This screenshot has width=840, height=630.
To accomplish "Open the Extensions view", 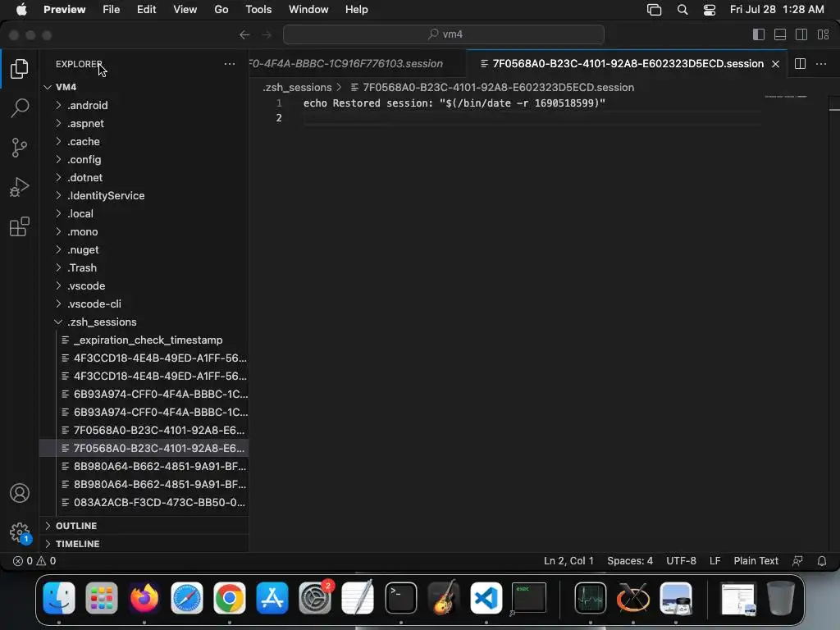I will coord(20,226).
